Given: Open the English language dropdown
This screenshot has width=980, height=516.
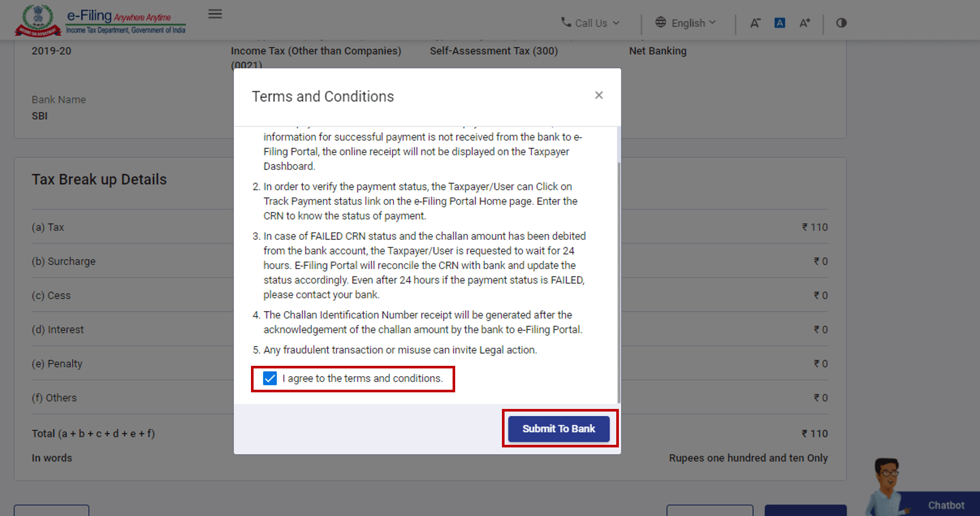Looking at the screenshot, I should click(x=711, y=22).
